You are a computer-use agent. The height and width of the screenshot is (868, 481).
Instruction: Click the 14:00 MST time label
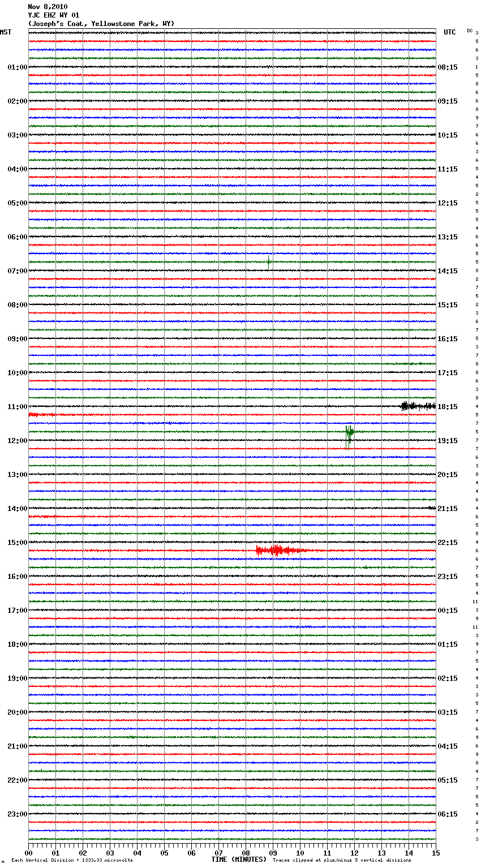pyautogui.click(x=17, y=509)
